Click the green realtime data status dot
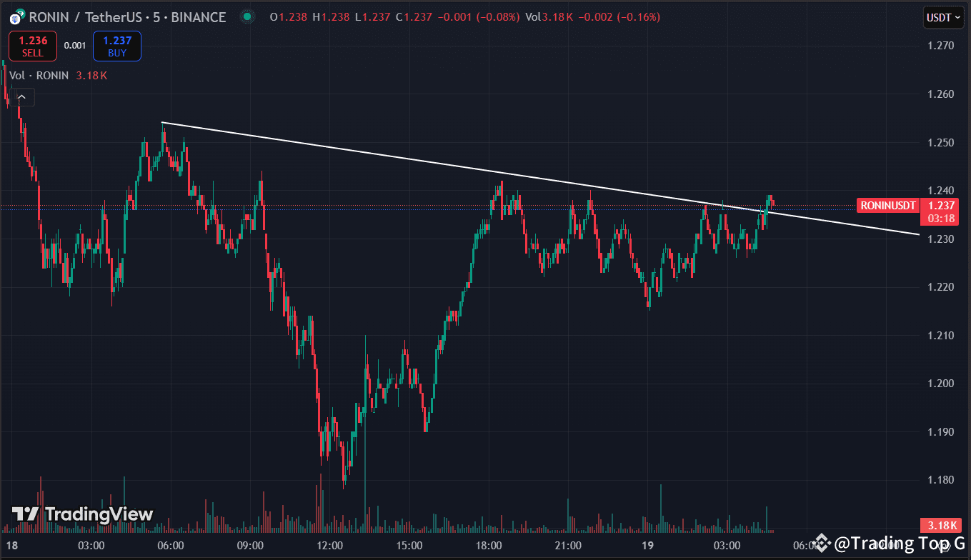 pyautogui.click(x=247, y=16)
